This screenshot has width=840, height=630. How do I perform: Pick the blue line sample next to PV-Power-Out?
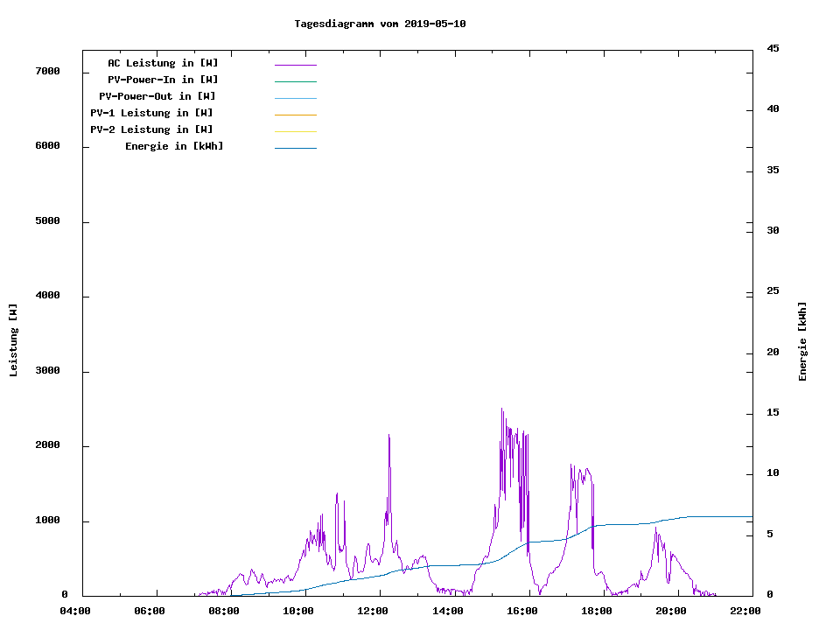295,98
